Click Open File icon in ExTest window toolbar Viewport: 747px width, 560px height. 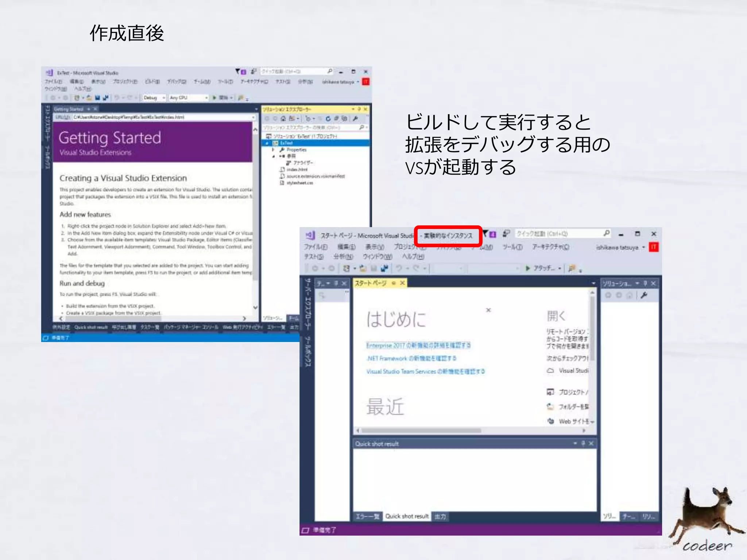89,98
